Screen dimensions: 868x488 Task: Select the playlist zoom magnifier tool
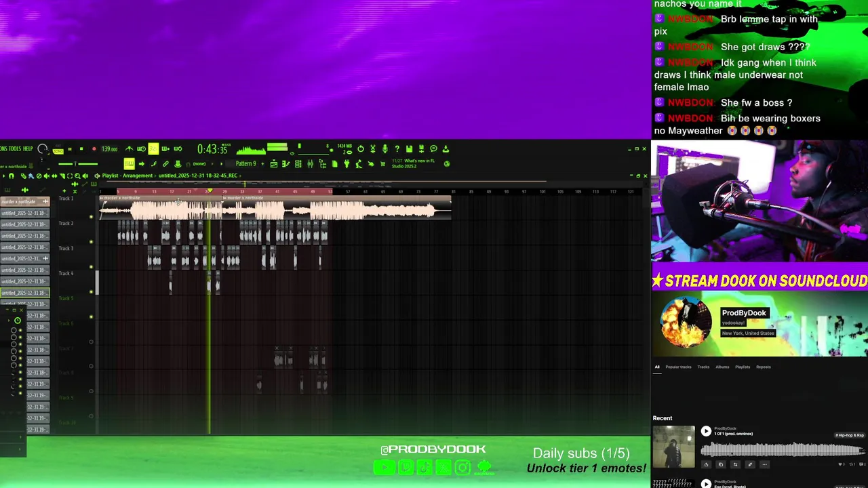77,176
